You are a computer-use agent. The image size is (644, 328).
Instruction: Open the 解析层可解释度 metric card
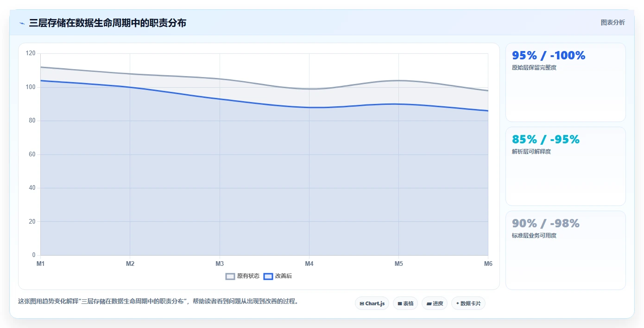pyautogui.click(x=565, y=166)
